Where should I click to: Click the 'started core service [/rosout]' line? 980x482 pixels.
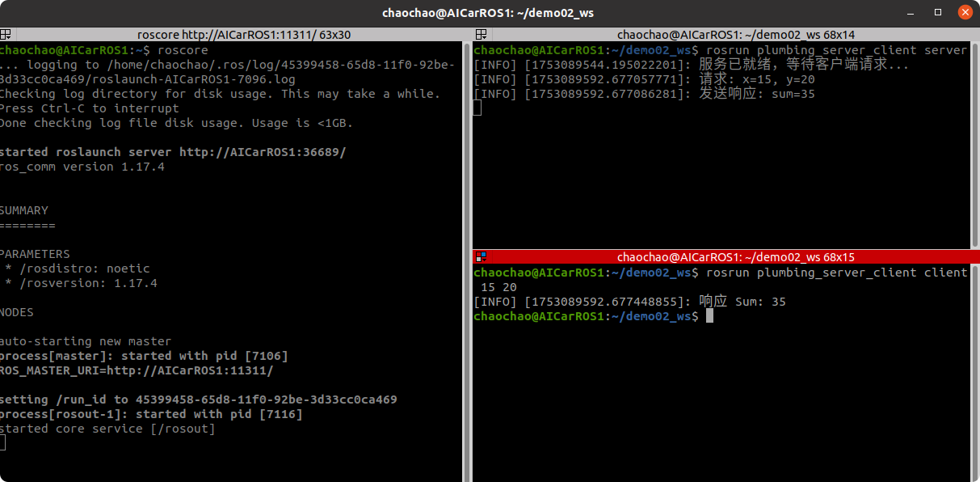point(107,429)
